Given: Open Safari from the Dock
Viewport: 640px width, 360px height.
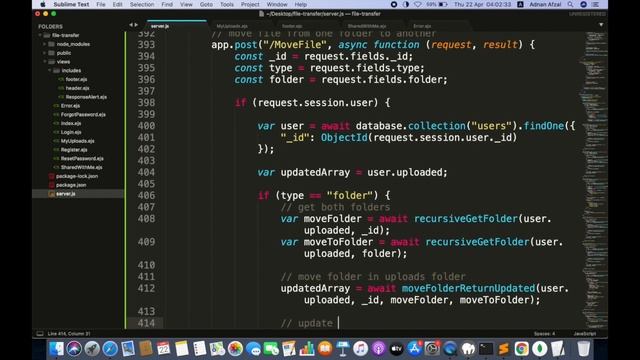Looking at the screenshot, I should [x=110, y=349].
